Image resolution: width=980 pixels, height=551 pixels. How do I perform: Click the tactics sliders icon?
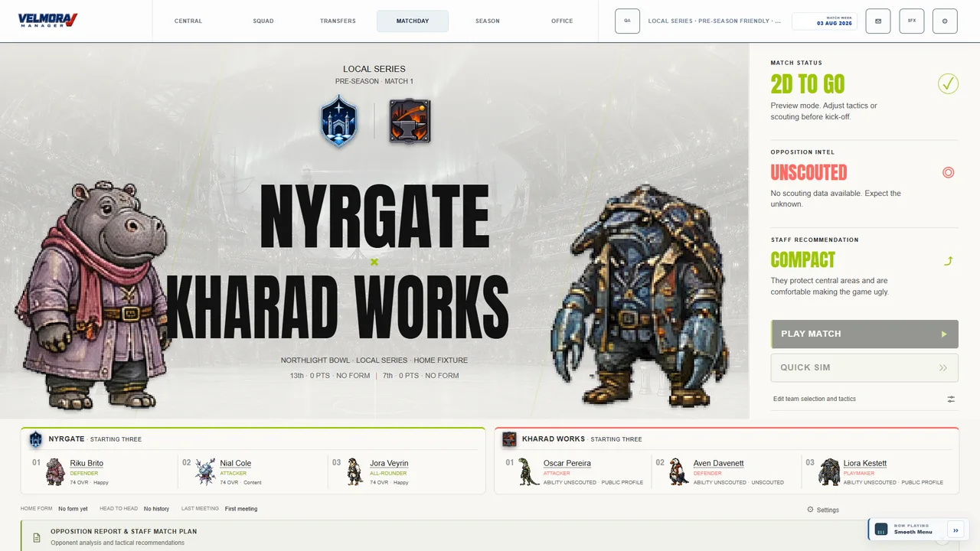(x=951, y=399)
